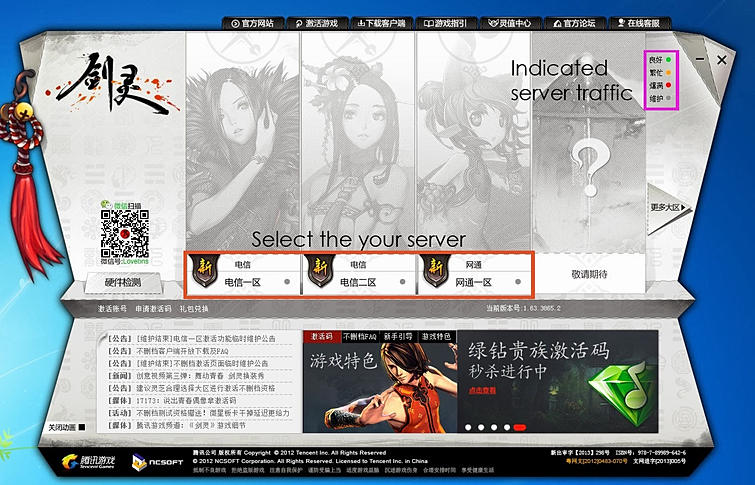Click the WeChat 微信扫描 icon above QR code
The width and height of the screenshot is (755, 485).
click(x=106, y=205)
